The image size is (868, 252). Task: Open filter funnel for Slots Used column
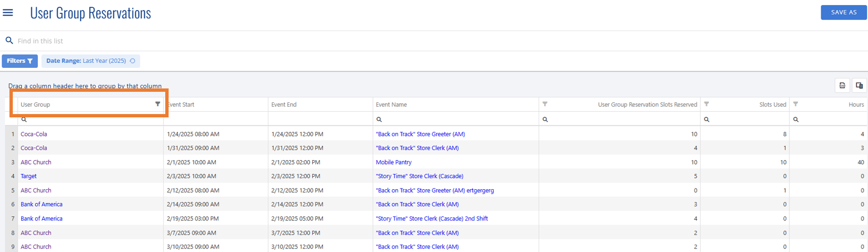pos(706,104)
